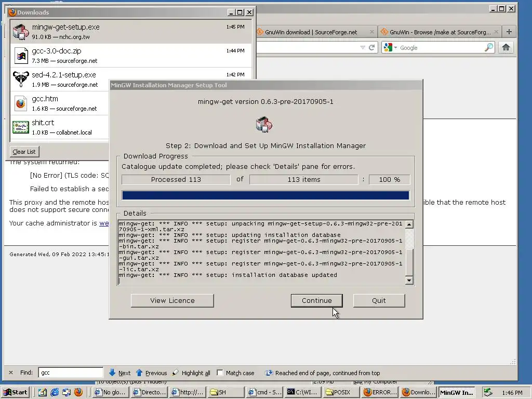The height and width of the screenshot is (399, 532).
Task: Open gcc.htm Firefox file icon in Downloads
Action: tap(21, 103)
